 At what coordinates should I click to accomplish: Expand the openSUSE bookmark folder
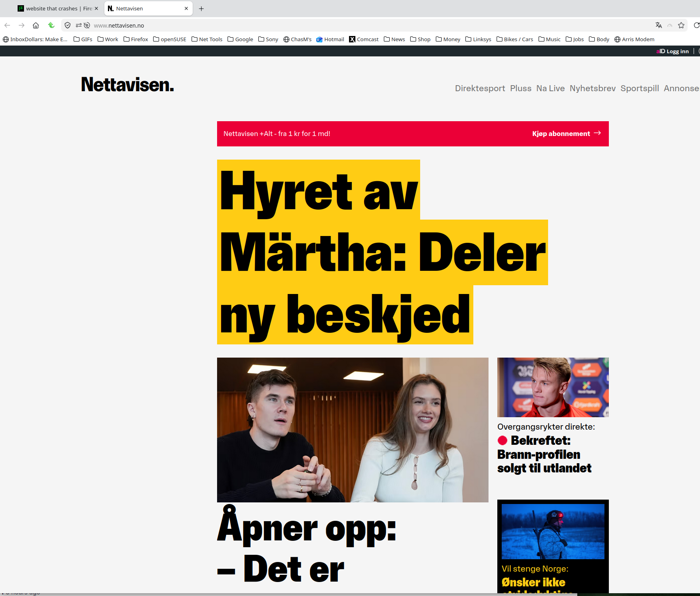(x=170, y=39)
